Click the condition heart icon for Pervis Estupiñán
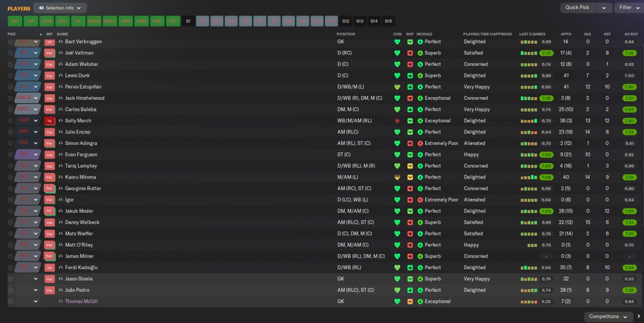 [x=397, y=87]
